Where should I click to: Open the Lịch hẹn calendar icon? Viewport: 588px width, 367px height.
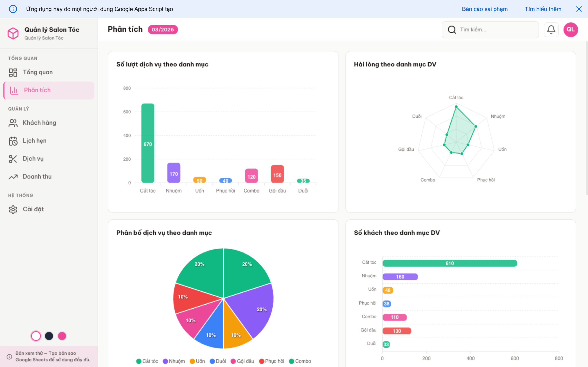click(13, 140)
